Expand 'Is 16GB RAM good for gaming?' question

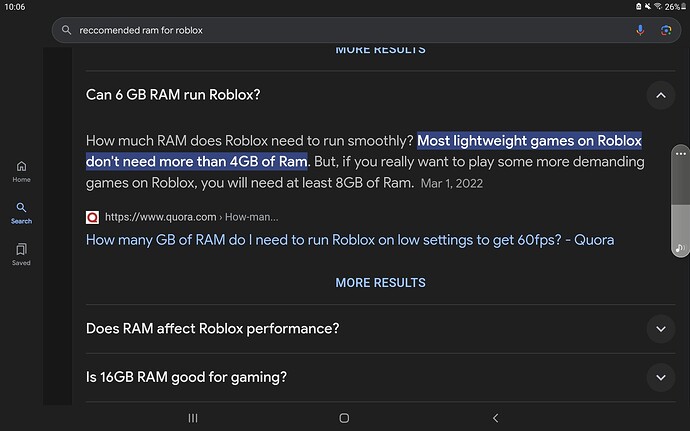[x=661, y=377]
